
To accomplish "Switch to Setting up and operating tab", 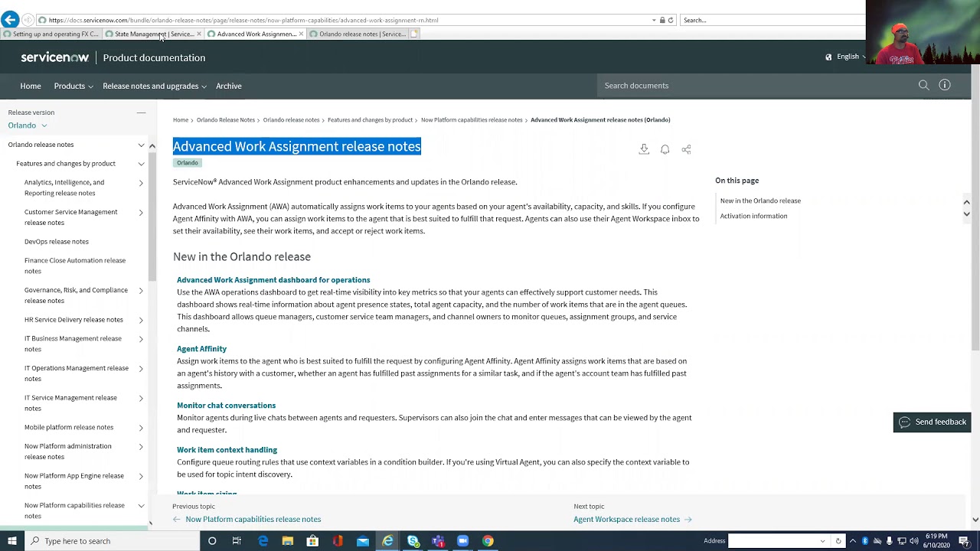I will 51,34.
